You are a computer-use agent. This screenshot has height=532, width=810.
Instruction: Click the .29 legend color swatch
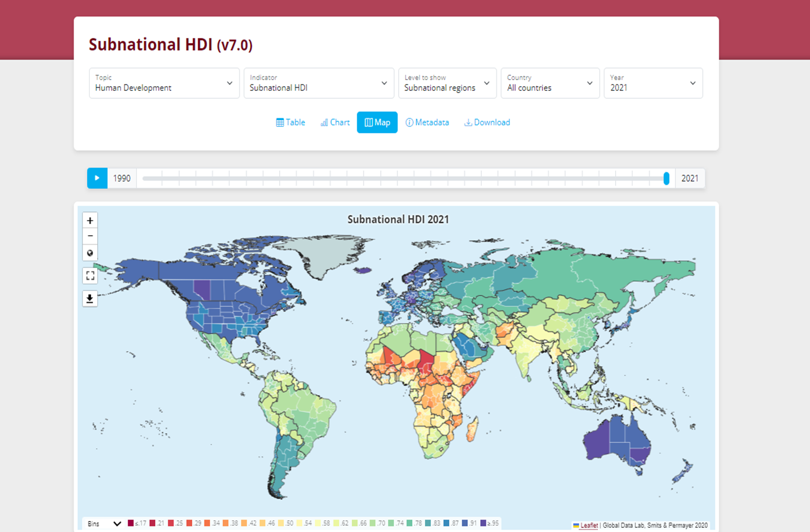189,523
